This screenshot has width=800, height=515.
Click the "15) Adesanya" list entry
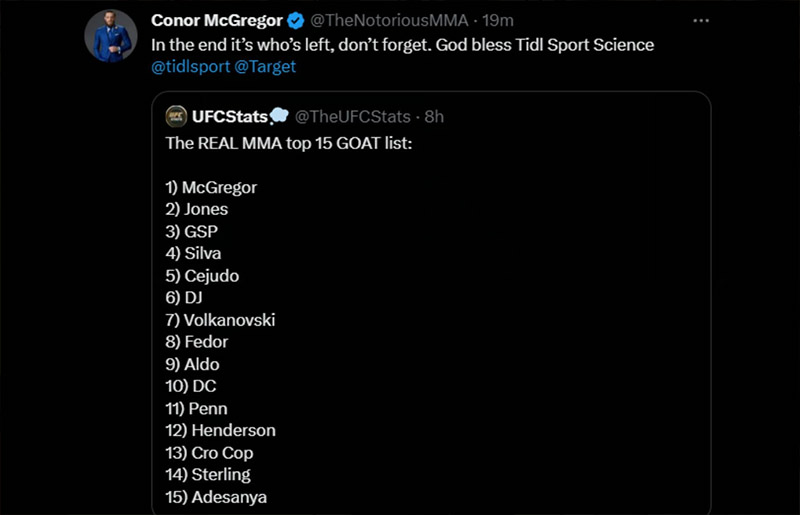(x=216, y=497)
